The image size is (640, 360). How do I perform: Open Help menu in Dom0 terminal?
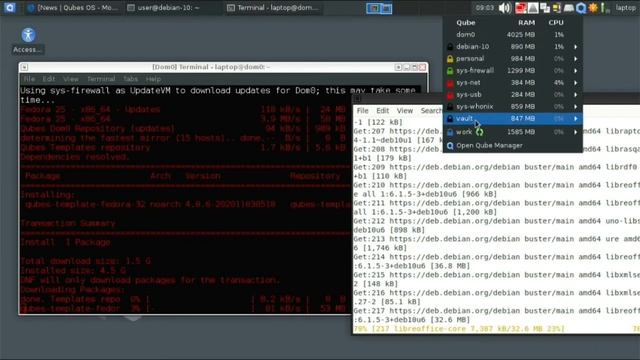coord(153,79)
